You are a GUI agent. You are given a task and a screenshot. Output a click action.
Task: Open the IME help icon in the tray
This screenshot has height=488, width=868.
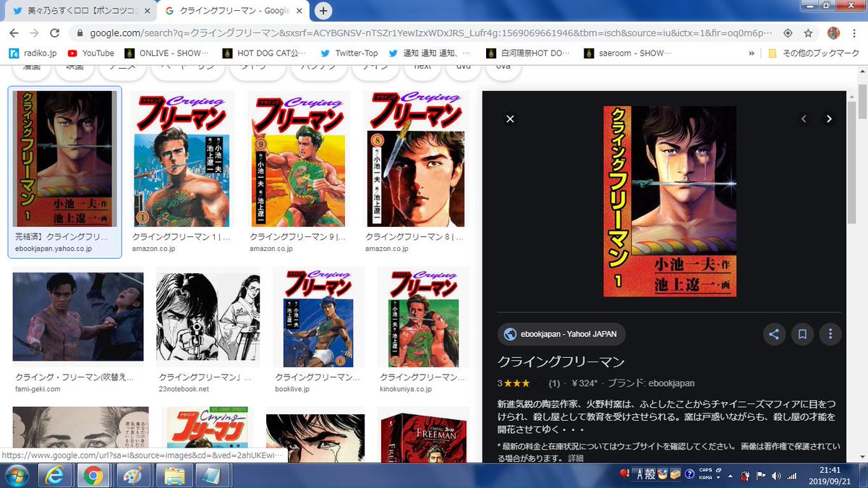690,474
